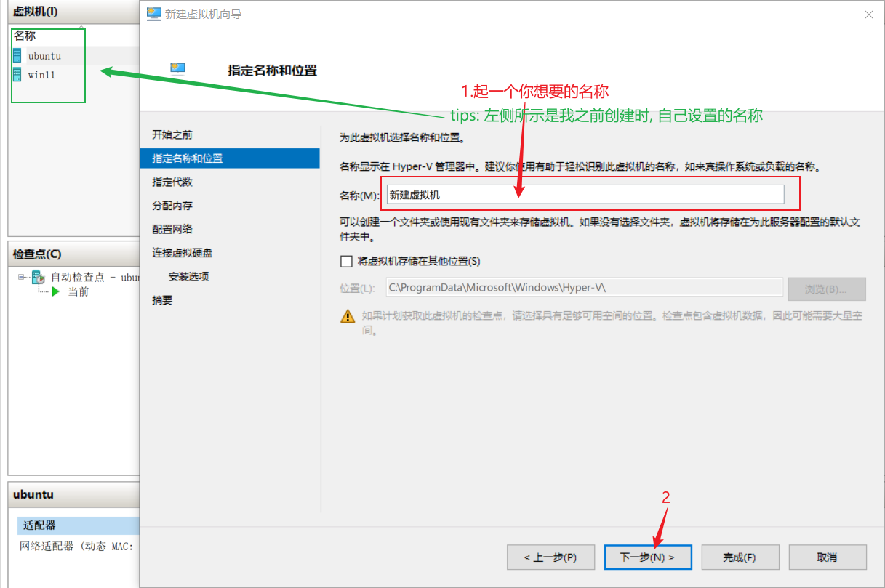
Task: Click the yellow warning triangle icon
Action: point(348,317)
